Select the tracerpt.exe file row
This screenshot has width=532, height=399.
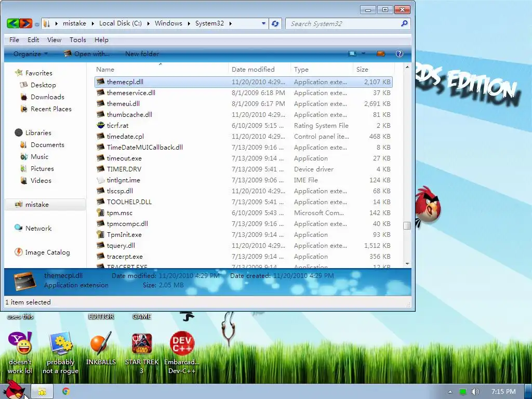243,257
